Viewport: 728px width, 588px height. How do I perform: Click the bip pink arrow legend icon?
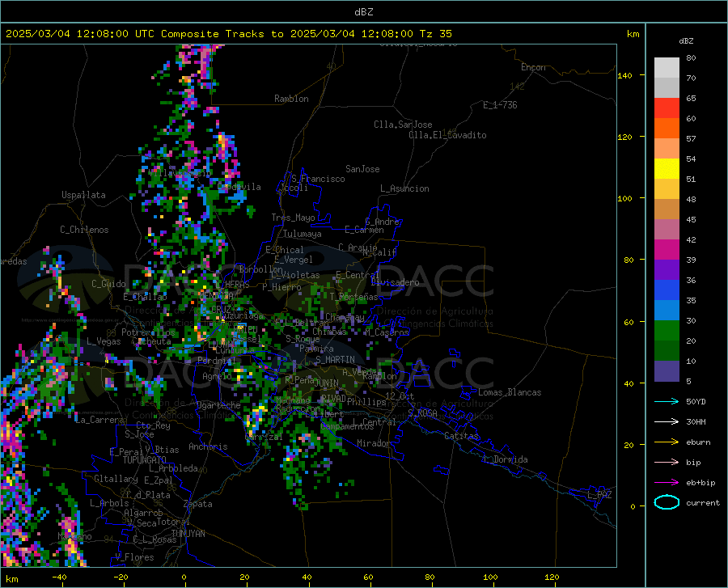coord(667,462)
